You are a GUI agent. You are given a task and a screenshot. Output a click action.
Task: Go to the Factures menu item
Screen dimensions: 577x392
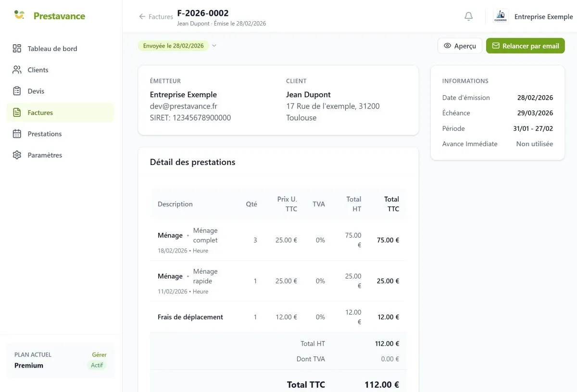40,113
